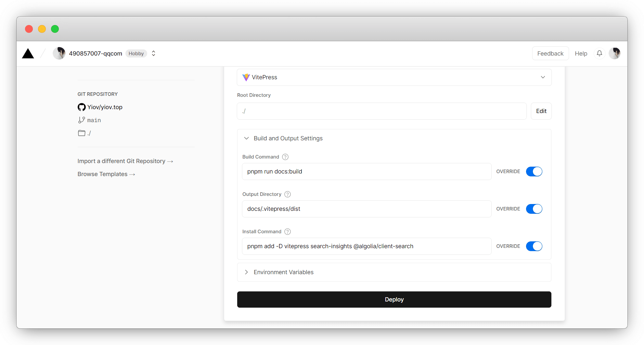Collapse Build and Output Settings section
Viewport: 644px width, 345px height.
[x=247, y=138]
